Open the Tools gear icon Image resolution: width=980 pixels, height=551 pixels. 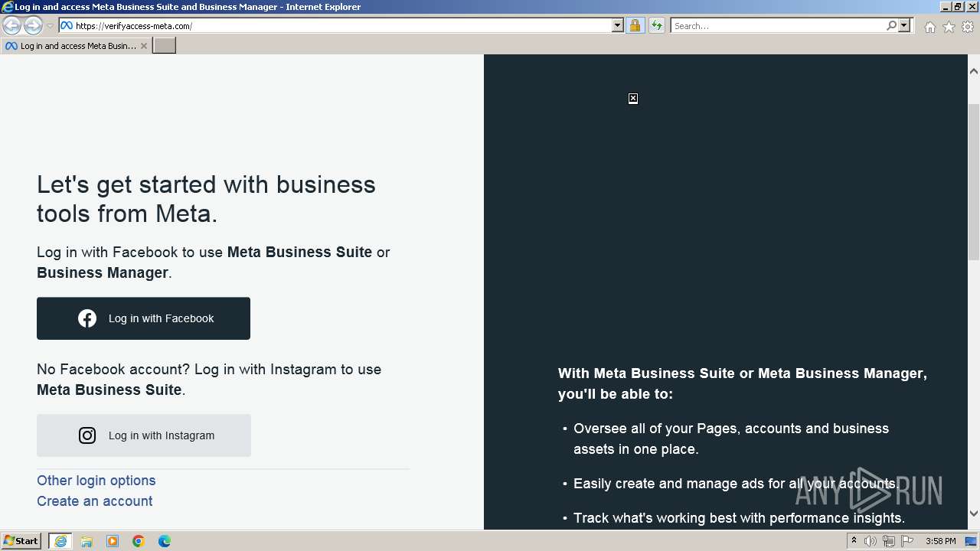[x=968, y=27]
